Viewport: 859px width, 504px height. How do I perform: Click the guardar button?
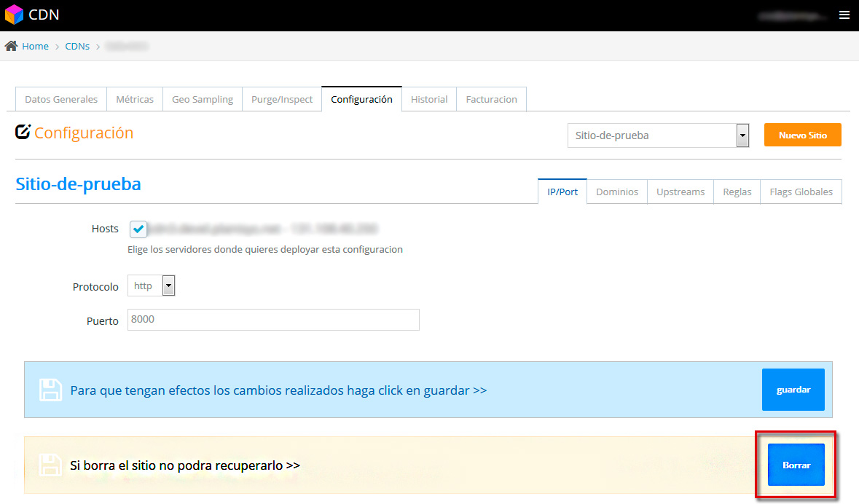[x=793, y=390]
